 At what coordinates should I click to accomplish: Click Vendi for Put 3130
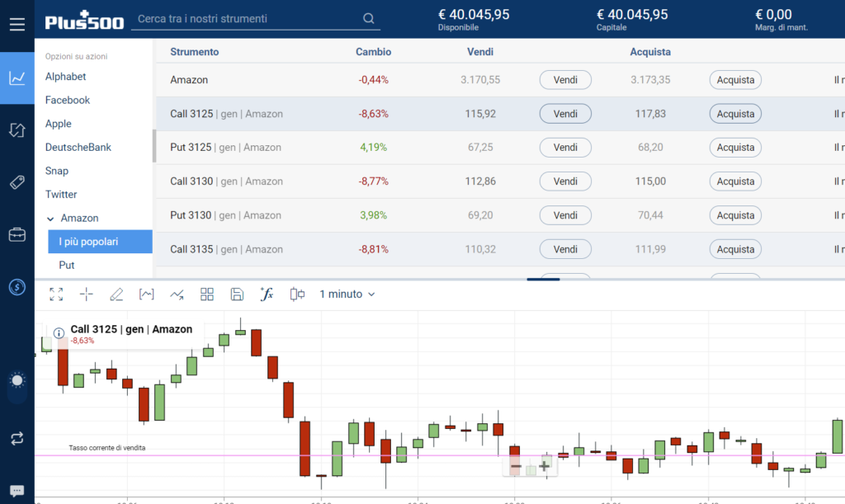coord(565,215)
